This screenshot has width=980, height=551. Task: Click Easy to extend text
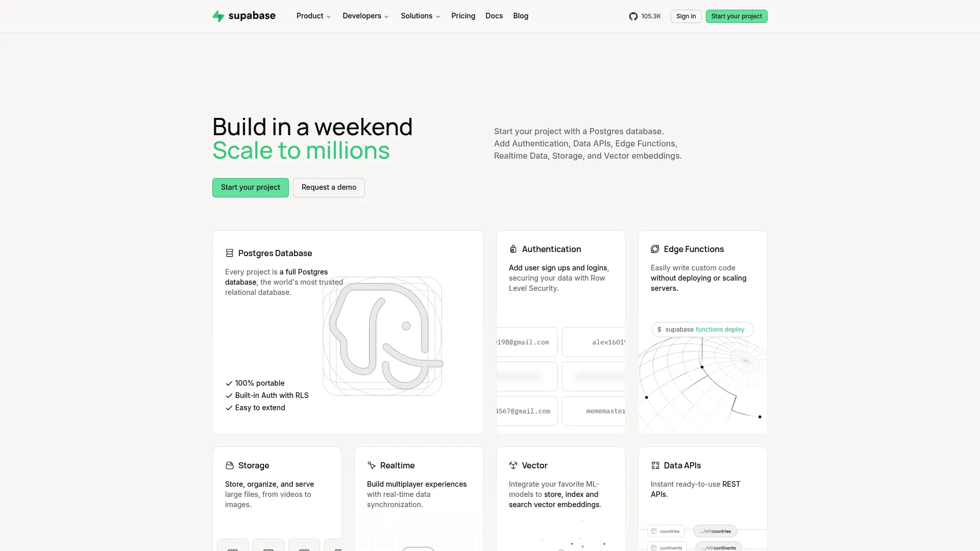[260, 408]
